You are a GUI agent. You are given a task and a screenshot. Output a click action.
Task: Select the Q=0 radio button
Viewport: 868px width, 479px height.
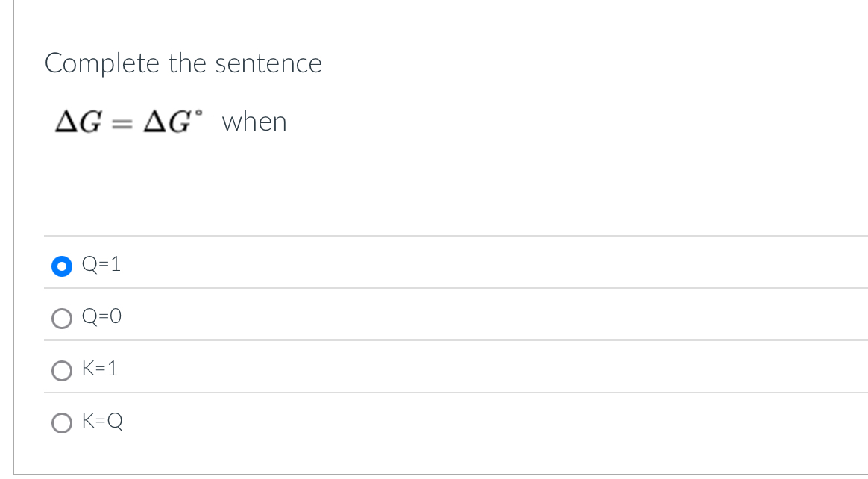(61, 318)
